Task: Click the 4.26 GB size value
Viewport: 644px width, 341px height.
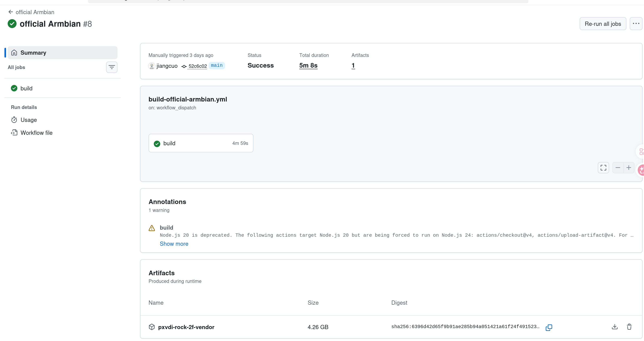Action: coord(318,327)
